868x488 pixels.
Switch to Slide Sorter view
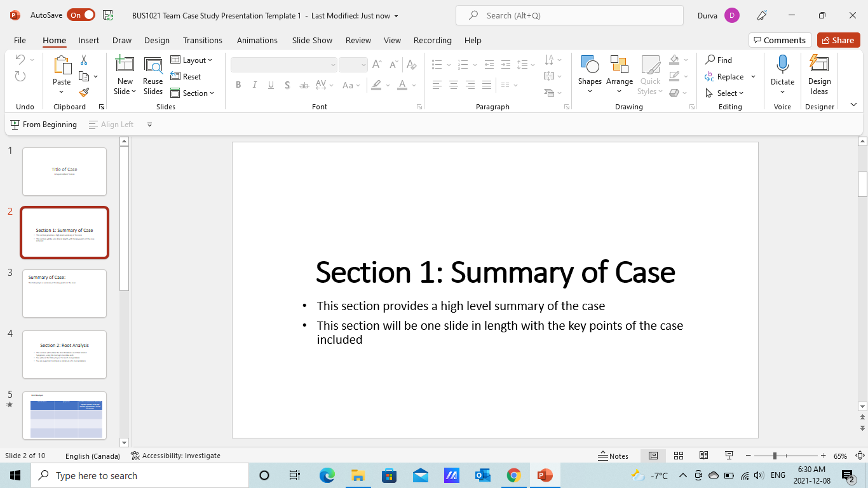(x=679, y=456)
